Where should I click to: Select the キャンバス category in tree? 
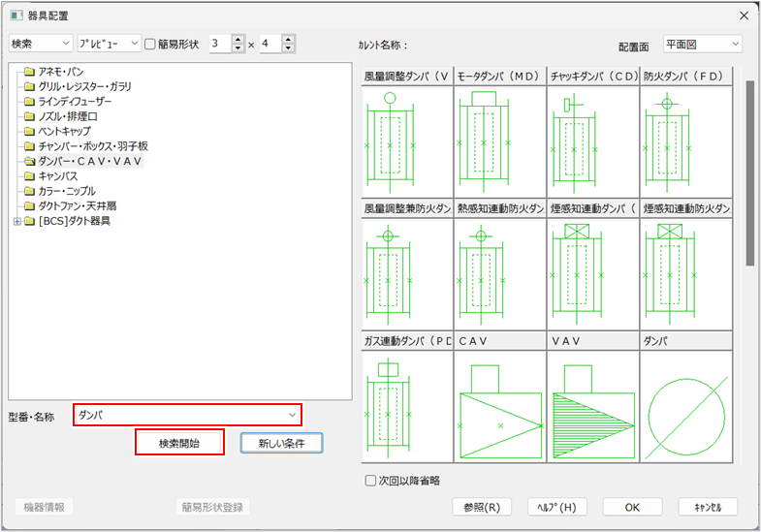(x=57, y=176)
